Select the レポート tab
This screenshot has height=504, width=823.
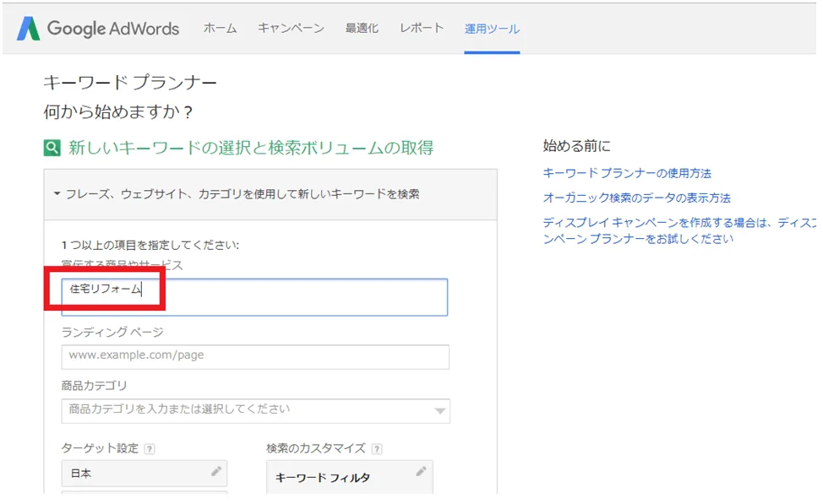(x=422, y=29)
